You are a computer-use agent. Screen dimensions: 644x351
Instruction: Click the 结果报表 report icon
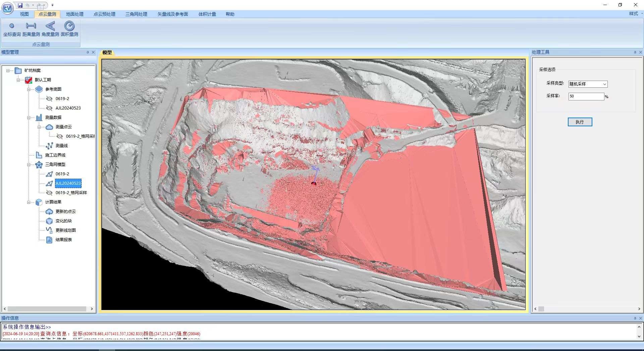tap(49, 240)
